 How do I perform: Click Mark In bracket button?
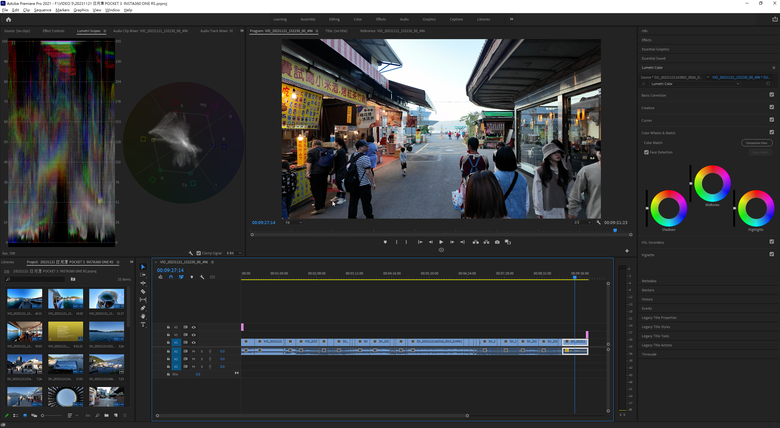pyautogui.click(x=396, y=242)
